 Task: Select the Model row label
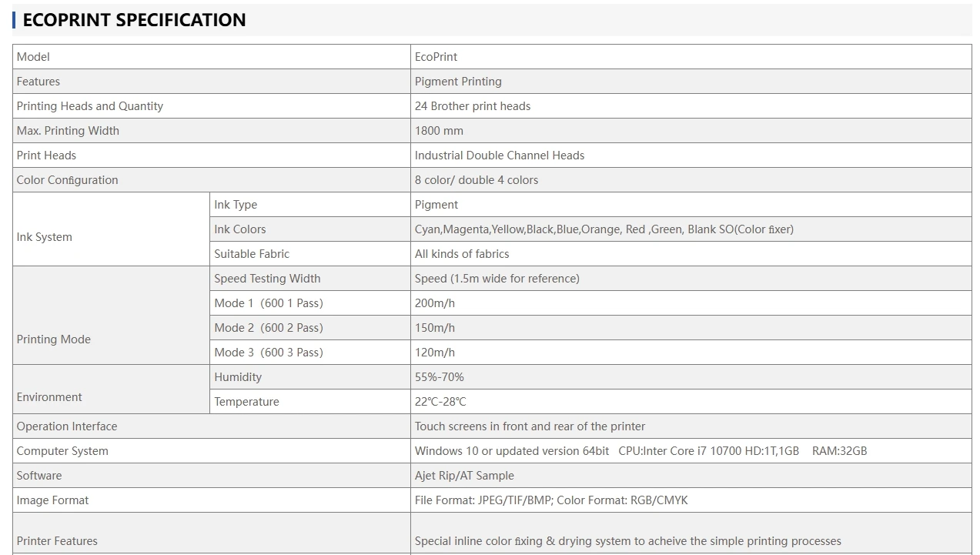coord(212,57)
